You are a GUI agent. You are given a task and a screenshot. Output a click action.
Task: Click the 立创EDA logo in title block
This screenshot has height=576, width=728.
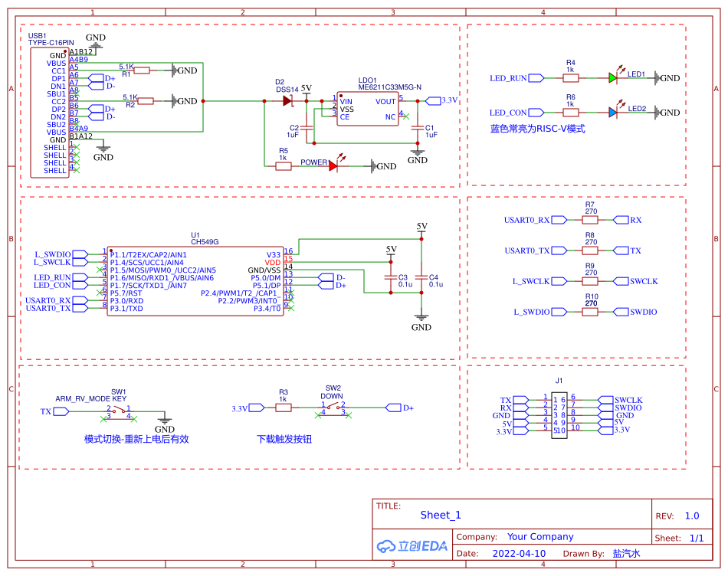tap(412, 545)
